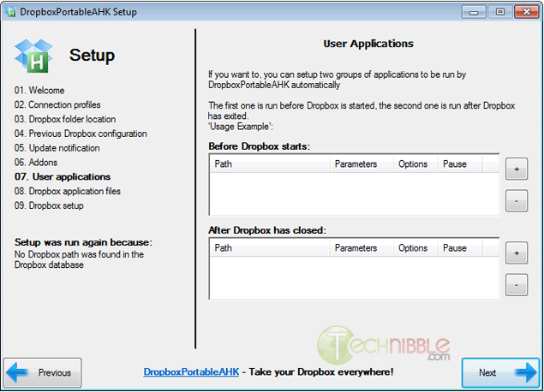Image resolution: width=544 pixels, height=392 pixels.
Task: Click Path column header in After Dropbox has closed
Action: click(270, 248)
